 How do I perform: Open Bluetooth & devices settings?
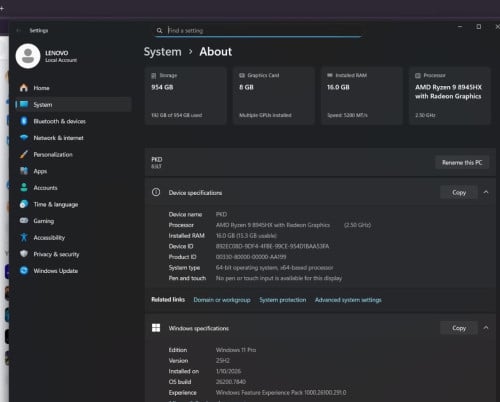click(x=73, y=121)
